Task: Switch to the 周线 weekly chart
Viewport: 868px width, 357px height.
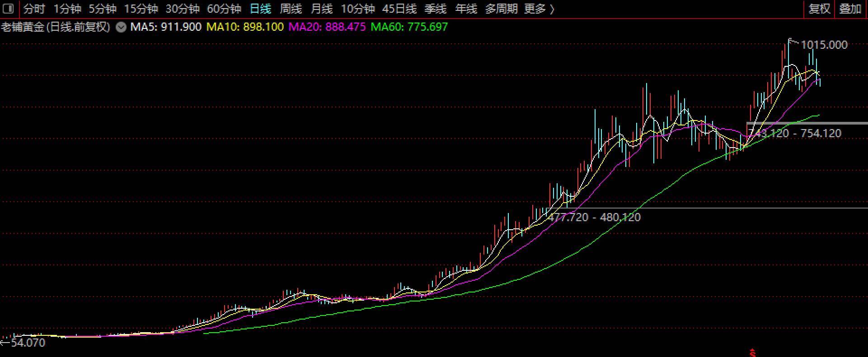Action: point(291,9)
